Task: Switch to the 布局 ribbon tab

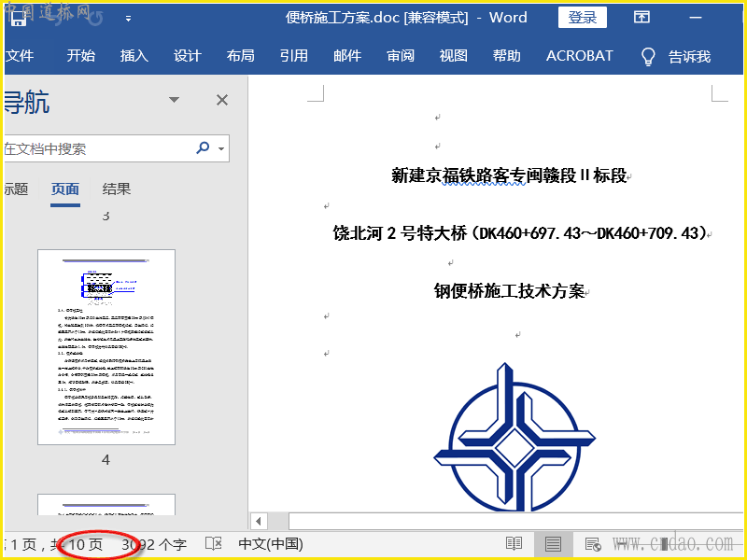Action: [241, 56]
